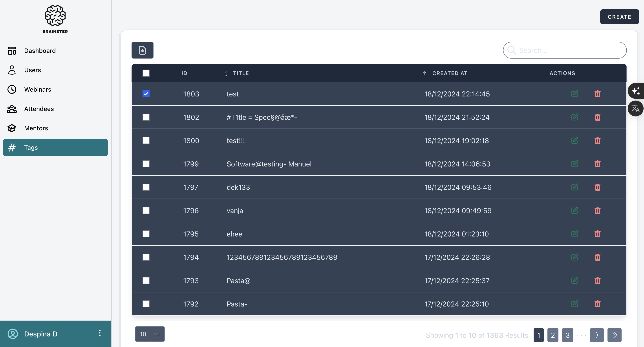Image resolution: width=644 pixels, height=347 pixels.
Task: Edit the tag with ID 1802
Action: coord(574,117)
